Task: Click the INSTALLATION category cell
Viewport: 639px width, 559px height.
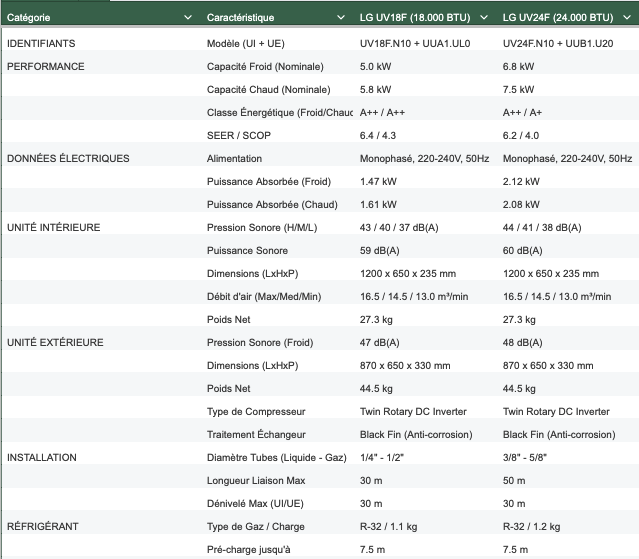Action: tap(42, 458)
